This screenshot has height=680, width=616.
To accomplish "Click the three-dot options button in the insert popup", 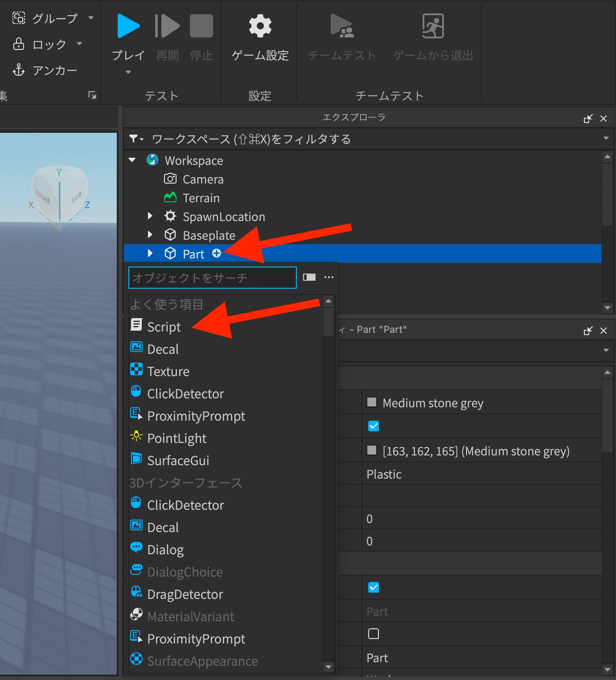I will pyautogui.click(x=329, y=277).
